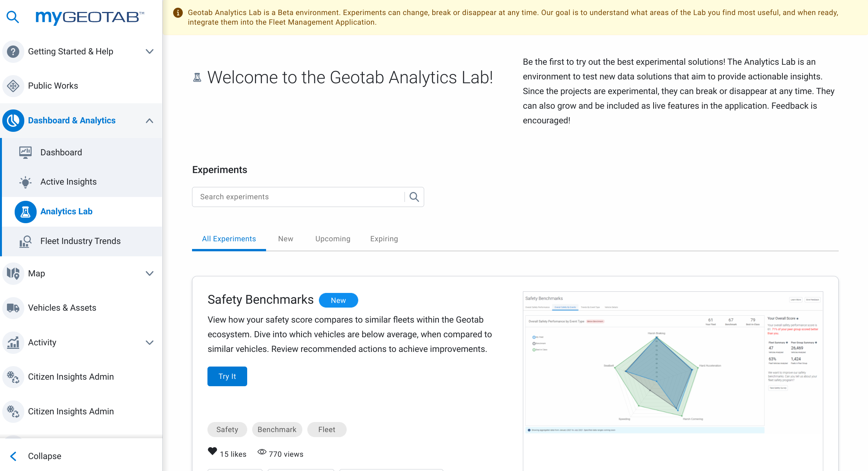Switch to the Expiring tab

[x=384, y=239]
